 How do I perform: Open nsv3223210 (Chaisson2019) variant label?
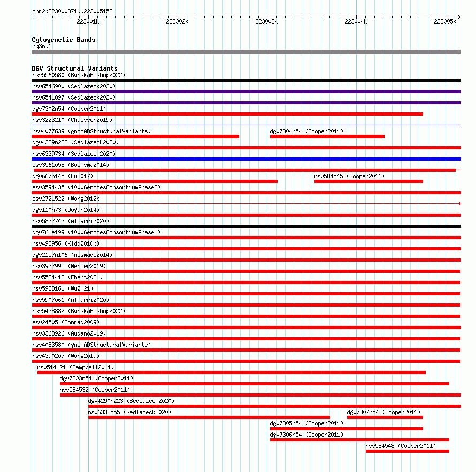tap(72, 120)
